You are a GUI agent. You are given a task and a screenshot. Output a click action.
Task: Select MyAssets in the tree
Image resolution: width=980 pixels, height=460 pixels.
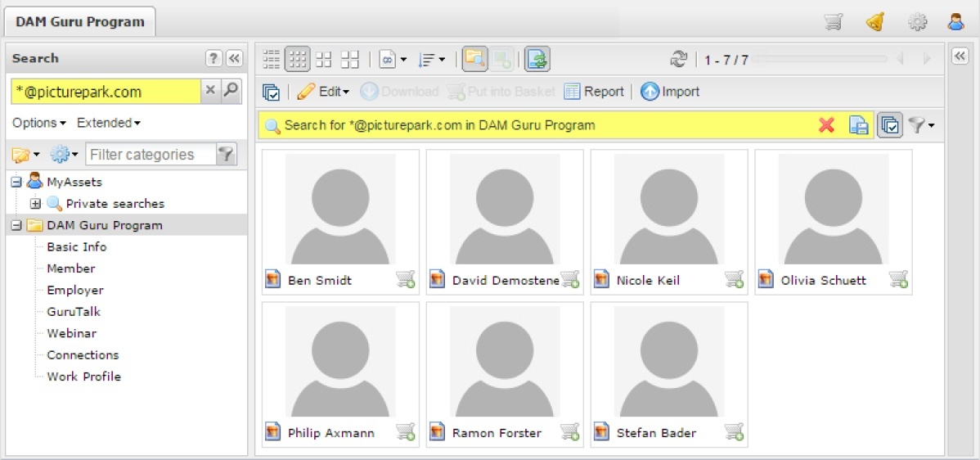(74, 183)
